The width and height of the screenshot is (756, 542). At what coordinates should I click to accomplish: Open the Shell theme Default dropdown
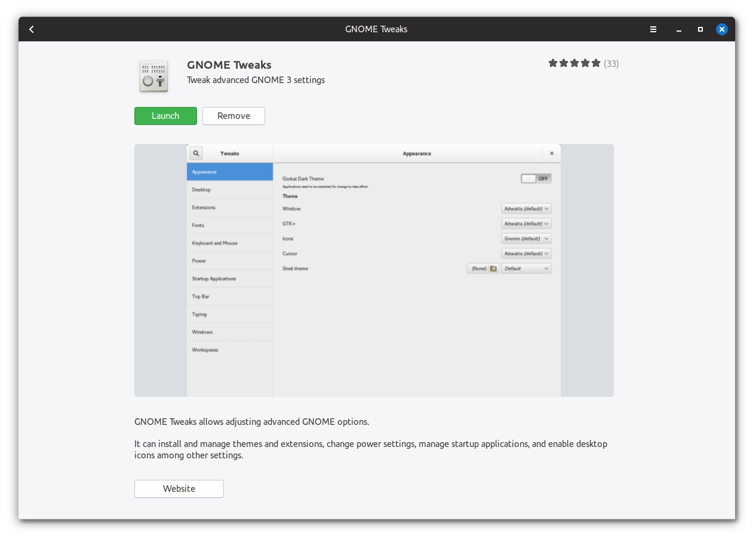[526, 269]
